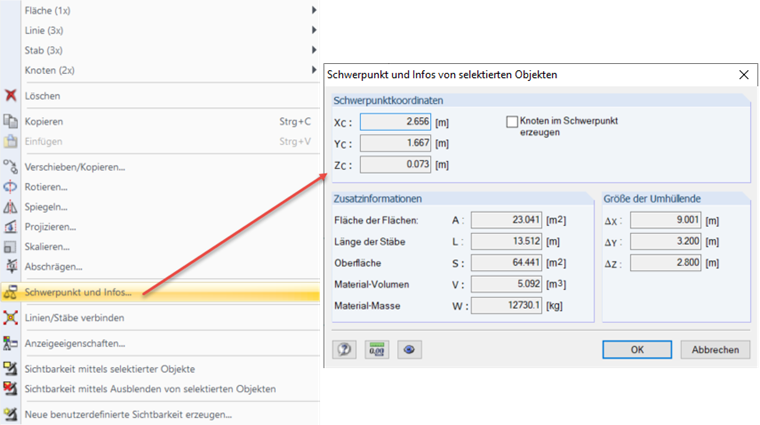
Task: Click the Schwerpunkt und Infos icon
Action: click(10, 292)
